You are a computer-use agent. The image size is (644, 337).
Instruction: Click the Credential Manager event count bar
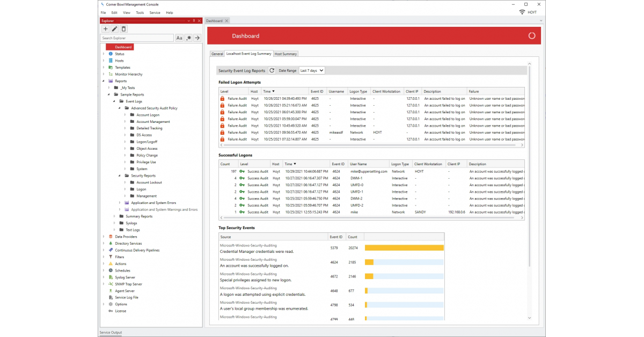(404, 248)
